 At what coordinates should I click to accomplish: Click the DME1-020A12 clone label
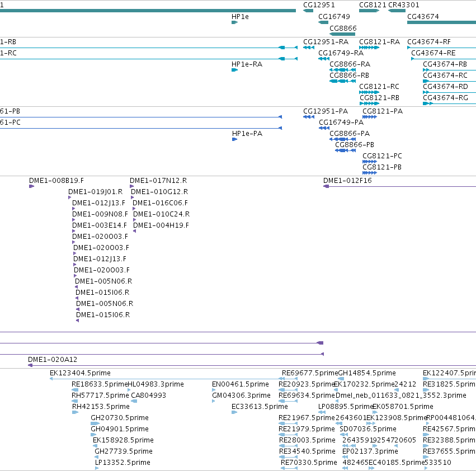point(53,360)
